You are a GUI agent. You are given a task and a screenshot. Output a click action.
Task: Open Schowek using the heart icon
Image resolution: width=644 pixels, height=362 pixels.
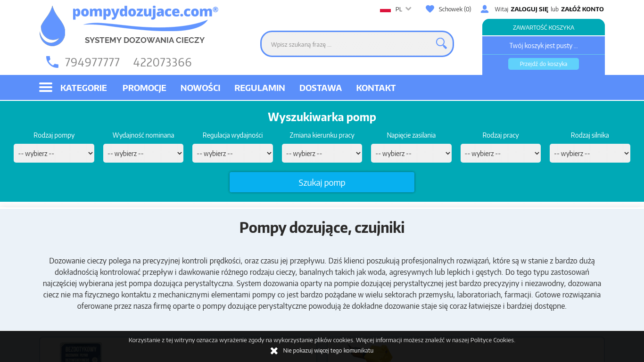point(429,8)
